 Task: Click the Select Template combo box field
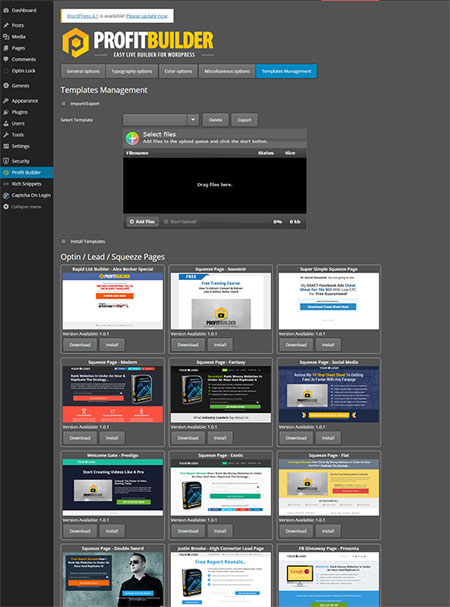(x=161, y=120)
